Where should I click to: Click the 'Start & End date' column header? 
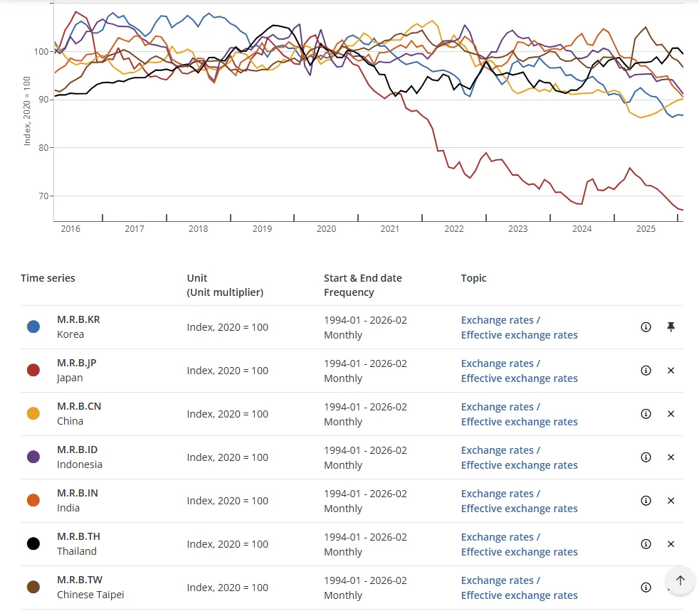(x=363, y=278)
